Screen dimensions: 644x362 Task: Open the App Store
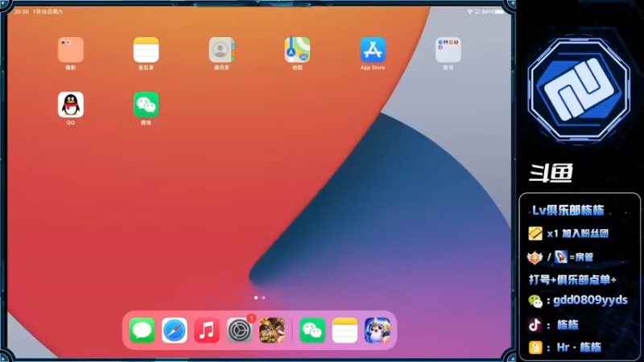373,50
